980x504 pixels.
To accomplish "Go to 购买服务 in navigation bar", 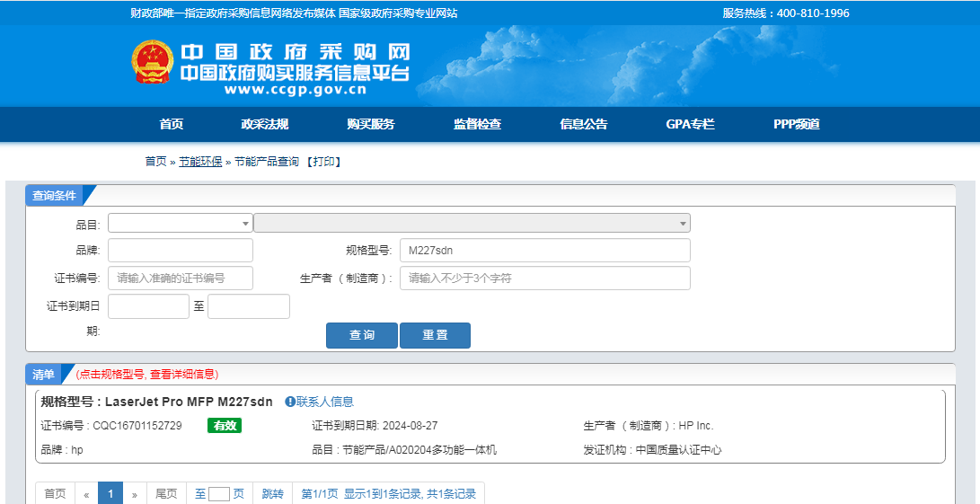I will tap(371, 125).
